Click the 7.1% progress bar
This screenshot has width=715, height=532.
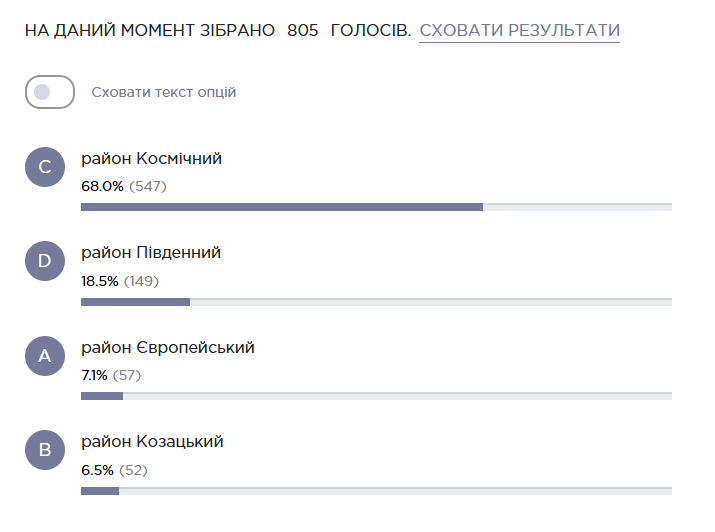coord(376,396)
